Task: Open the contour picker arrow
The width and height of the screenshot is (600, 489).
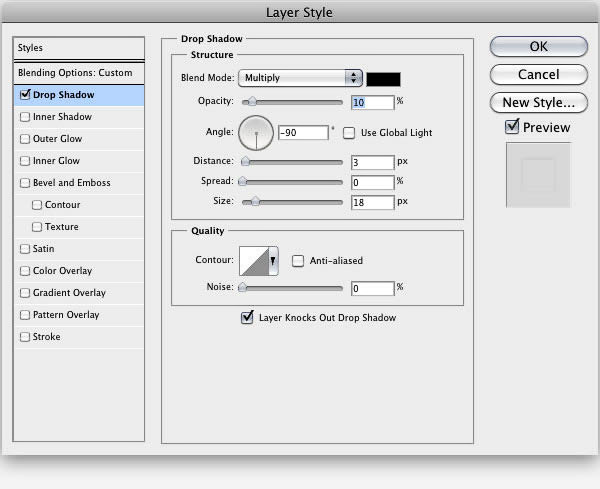Action: [x=273, y=261]
